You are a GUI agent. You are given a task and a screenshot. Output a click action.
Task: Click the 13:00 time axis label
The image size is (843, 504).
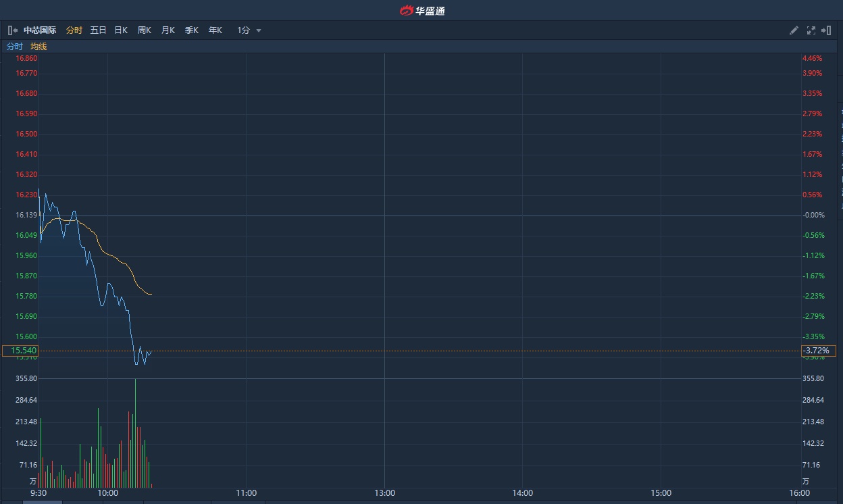pyautogui.click(x=384, y=493)
